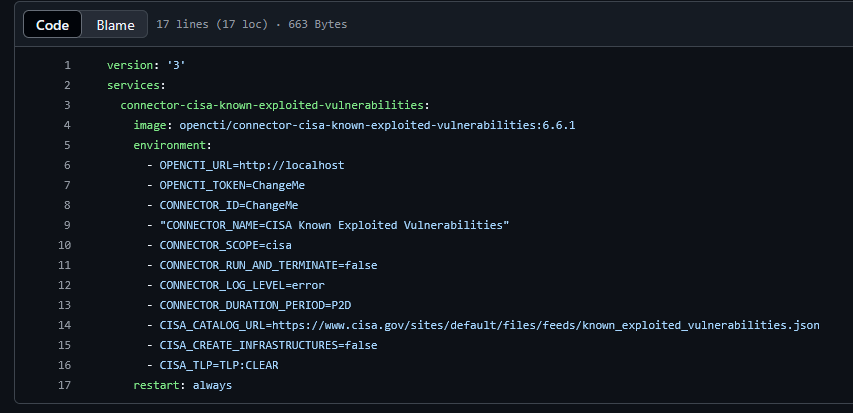The image size is (853, 413).
Task: Select line number 7
Action: tap(67, 185)
